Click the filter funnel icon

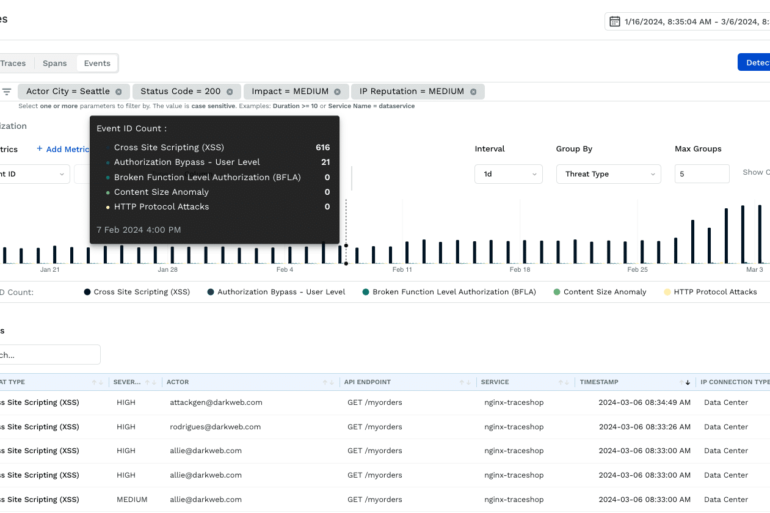click(6, 92)
